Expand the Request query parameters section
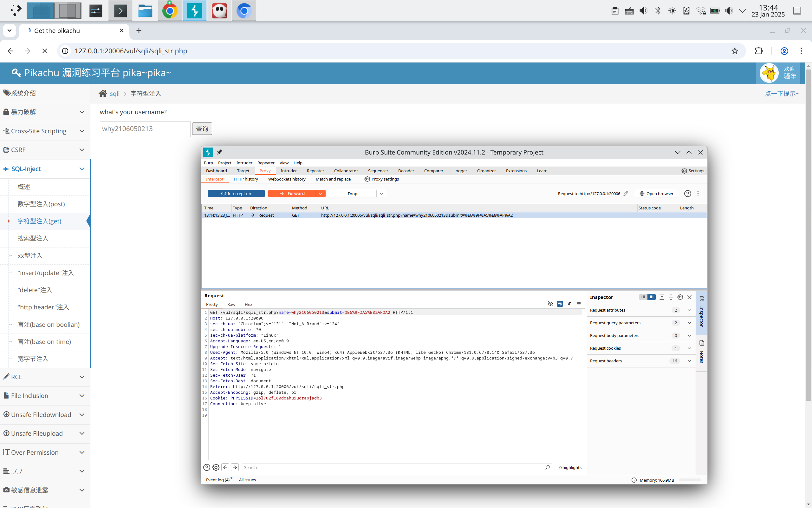 [689, 323]
